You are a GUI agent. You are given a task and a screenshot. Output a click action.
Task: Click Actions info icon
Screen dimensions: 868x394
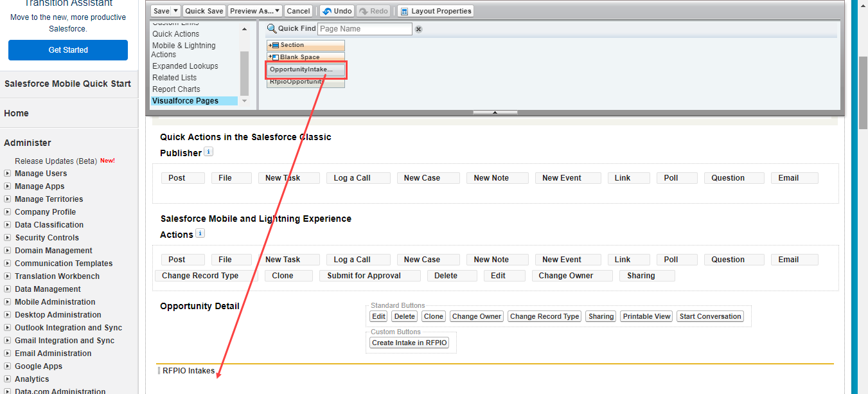200,234
